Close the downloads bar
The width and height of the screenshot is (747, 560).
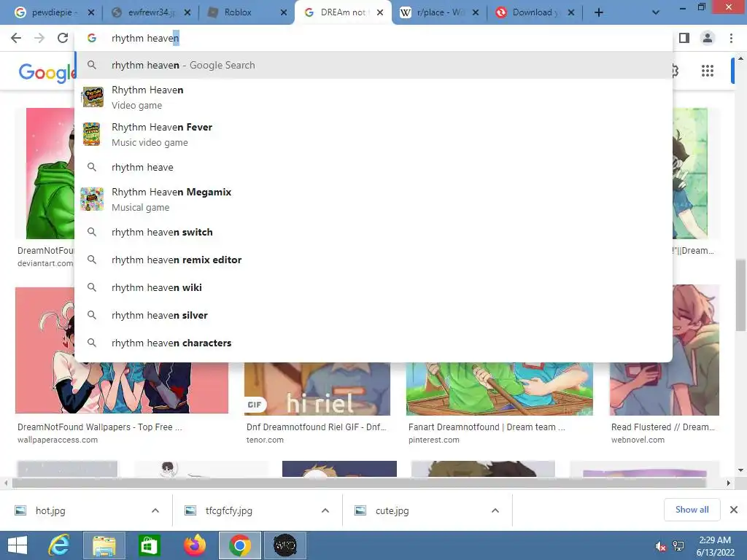click(734, 510)
